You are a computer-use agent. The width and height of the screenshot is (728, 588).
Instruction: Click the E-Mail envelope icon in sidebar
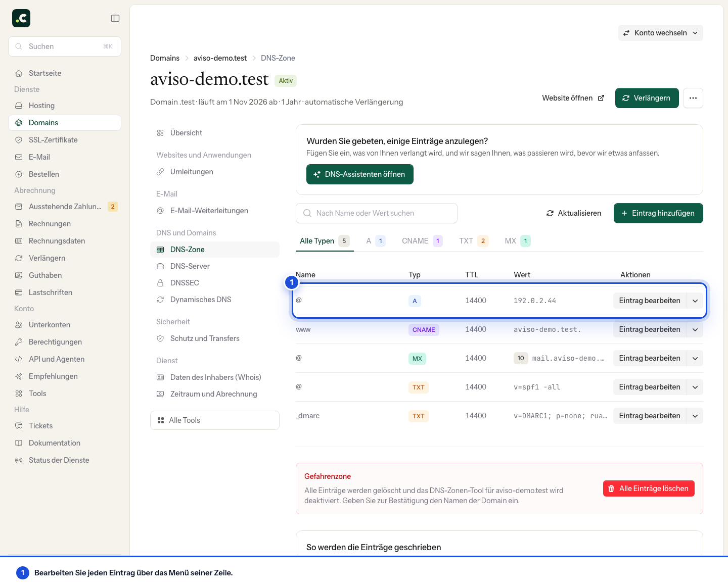pos(19,157)
